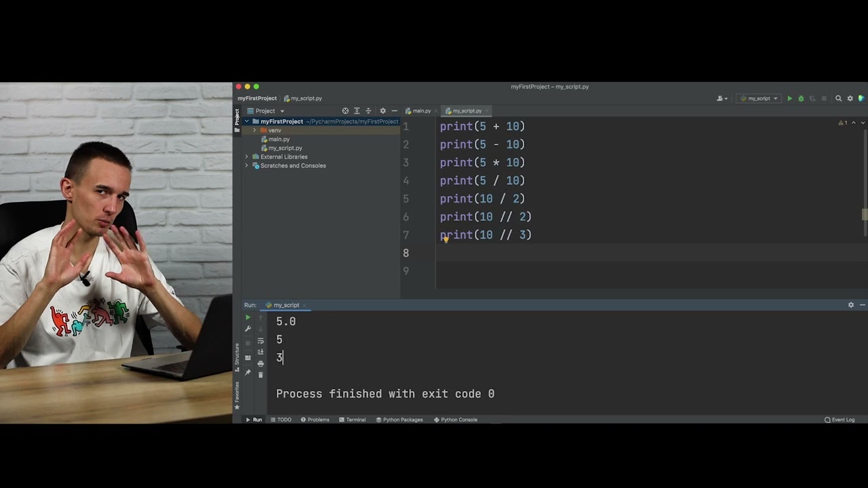Close the main.py editor tab

coord(435,110)
